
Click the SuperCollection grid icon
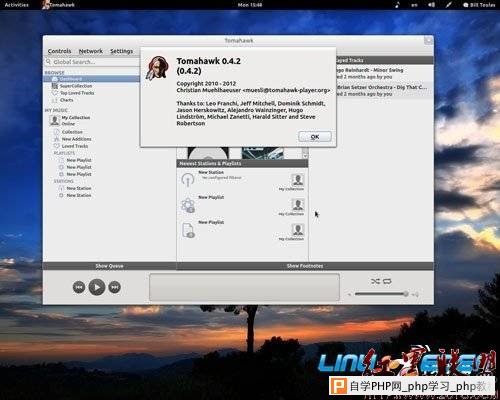point(55,86)
